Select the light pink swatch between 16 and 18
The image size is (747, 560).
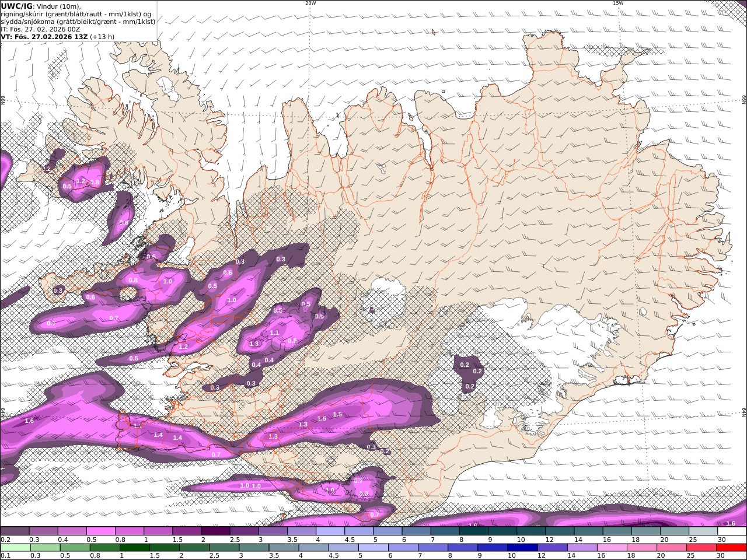point(612,548)
